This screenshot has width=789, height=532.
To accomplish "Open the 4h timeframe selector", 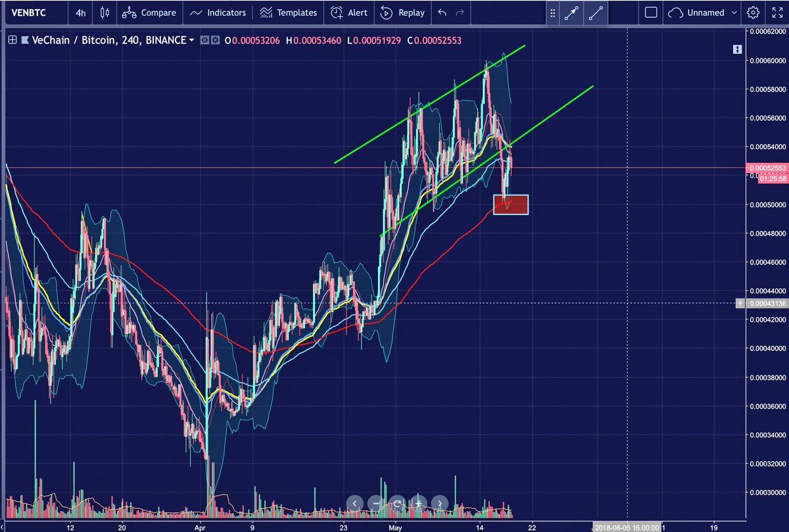I will 80,12.
